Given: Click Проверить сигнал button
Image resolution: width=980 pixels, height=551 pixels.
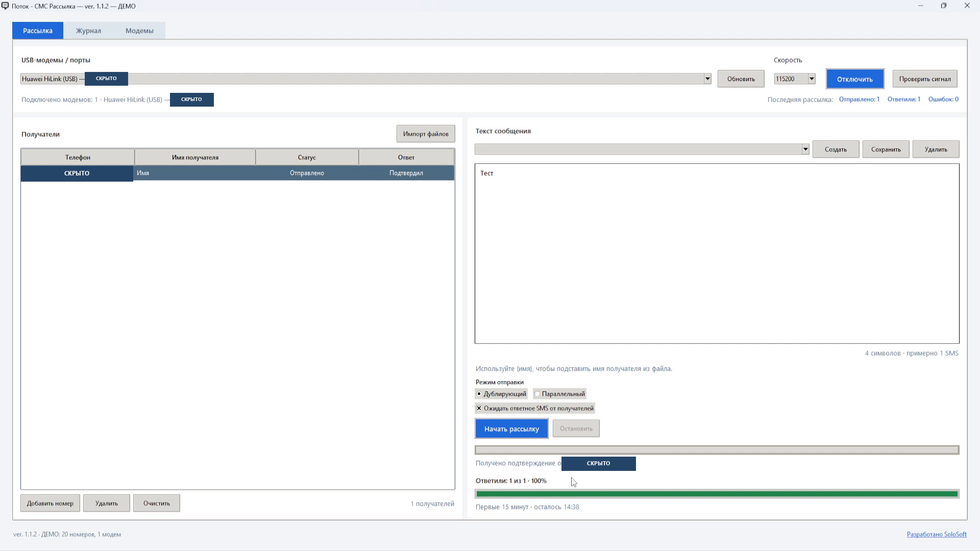Looking at the screenshot, I should tap(925, 79).
